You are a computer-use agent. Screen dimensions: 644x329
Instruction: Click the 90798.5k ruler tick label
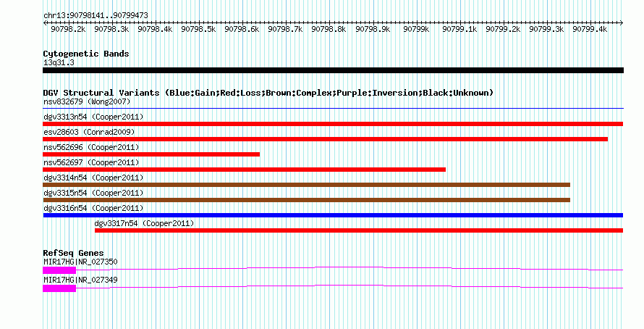[x=198, y=29]
